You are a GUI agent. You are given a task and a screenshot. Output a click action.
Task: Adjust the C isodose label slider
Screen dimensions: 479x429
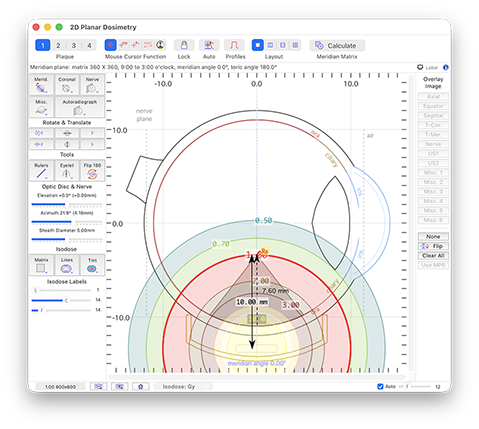pyautogui.click(x=61, y=300)
